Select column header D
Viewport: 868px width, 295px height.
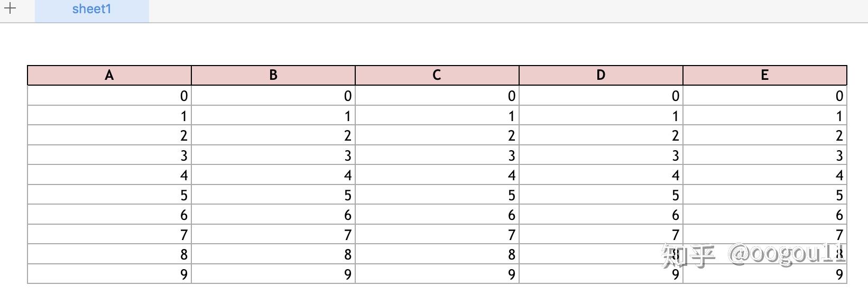point(601,75)
